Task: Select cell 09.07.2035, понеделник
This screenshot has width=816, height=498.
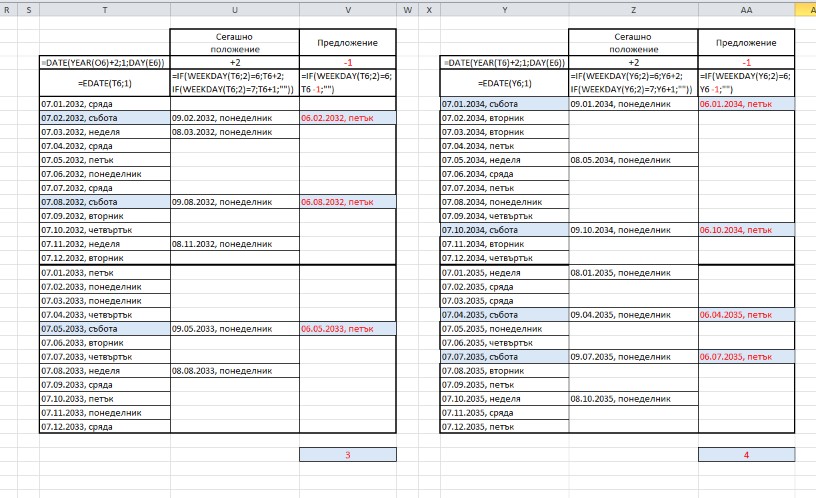Action: coord(633,356)
